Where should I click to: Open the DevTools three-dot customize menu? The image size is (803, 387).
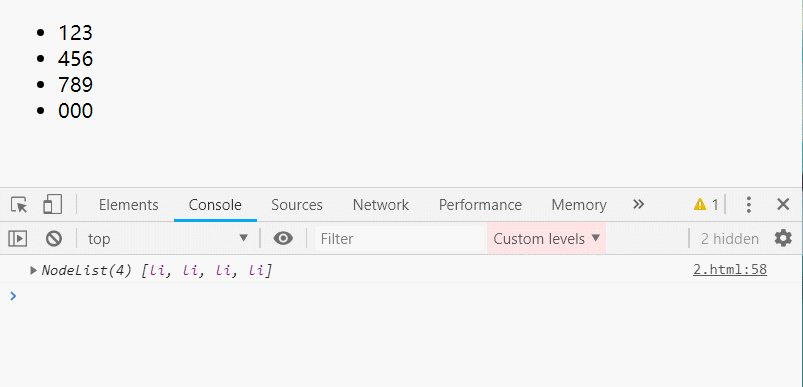tap(749, 205)
